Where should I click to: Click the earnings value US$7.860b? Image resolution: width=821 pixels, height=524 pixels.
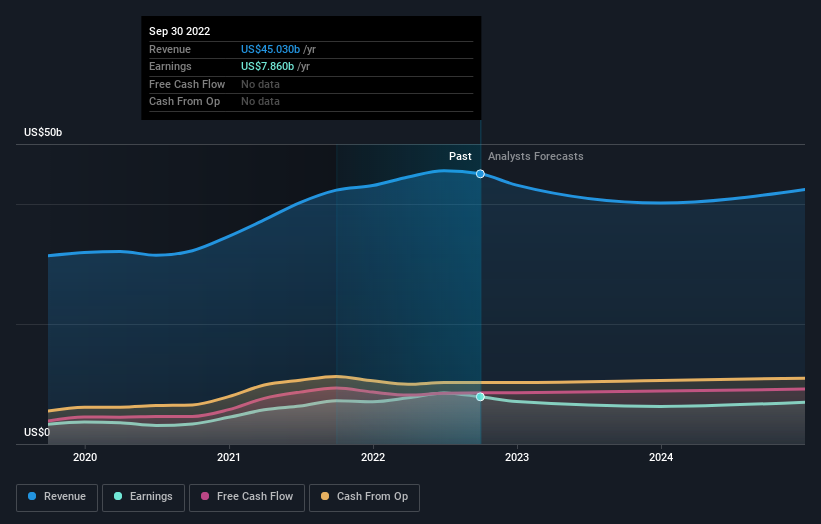tap(268, 66)
